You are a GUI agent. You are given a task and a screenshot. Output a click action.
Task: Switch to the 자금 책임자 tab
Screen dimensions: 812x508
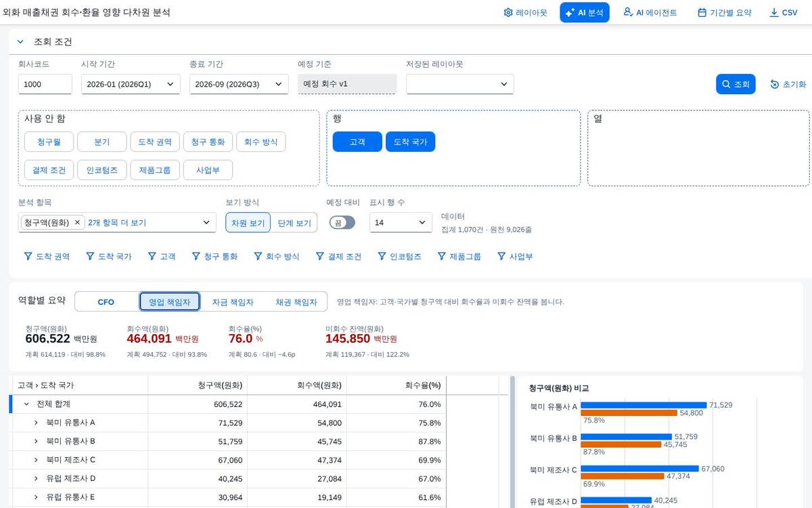click(x=233, y=302)
